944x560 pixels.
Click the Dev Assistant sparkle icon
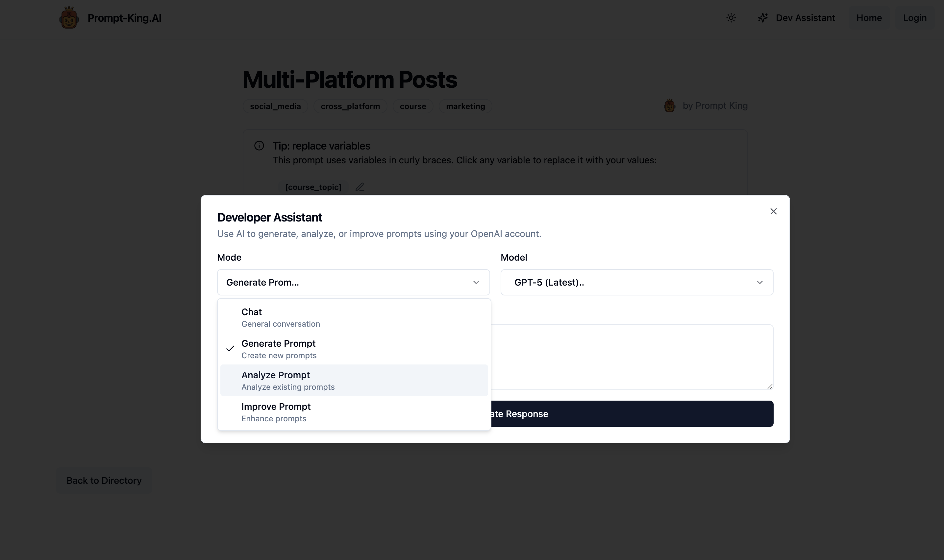[x=762, y=18]
